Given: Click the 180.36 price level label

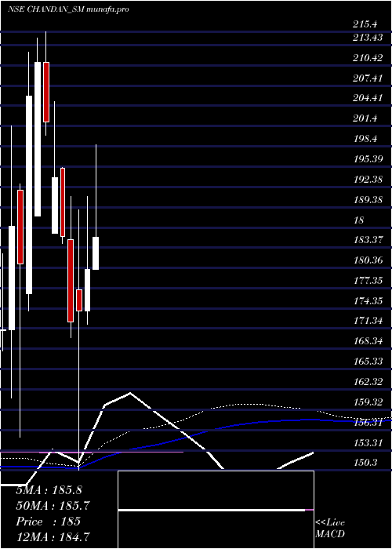Looking at the screenshot, I should pyautogui.click(x=368, y=260).
